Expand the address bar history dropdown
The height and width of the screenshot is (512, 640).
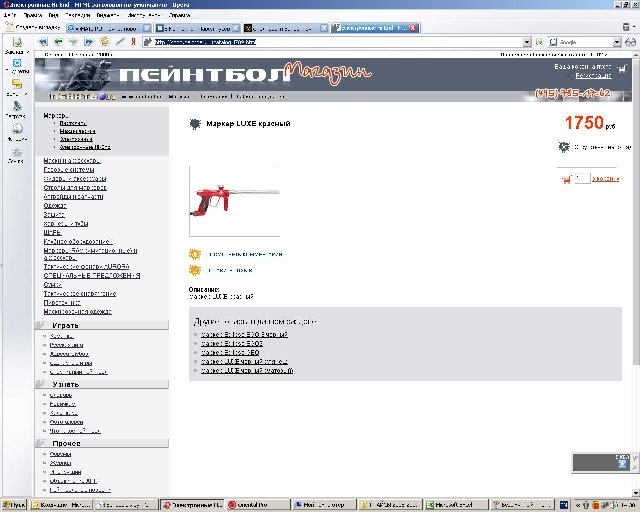[x=527, y=42]
